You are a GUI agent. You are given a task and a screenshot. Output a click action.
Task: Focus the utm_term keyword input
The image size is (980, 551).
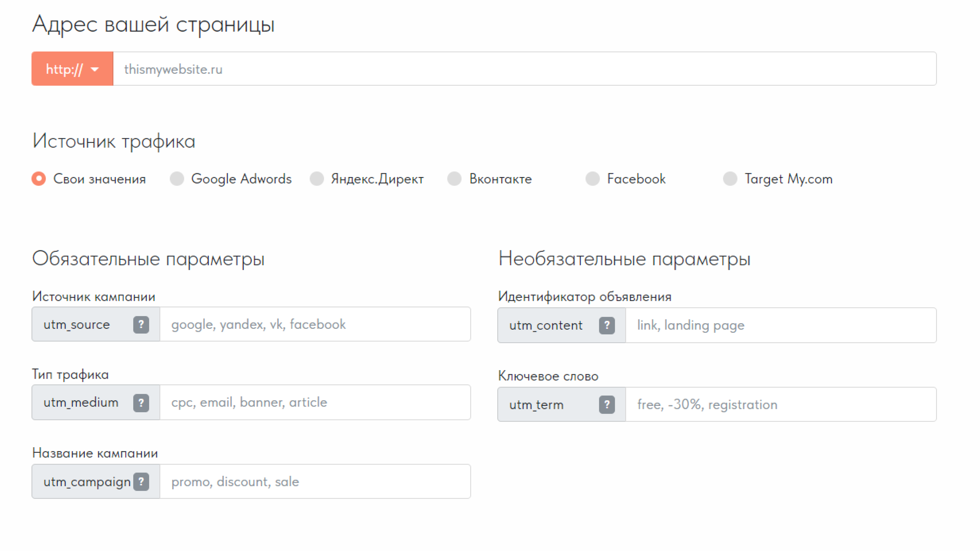click(x=781, y=404)
